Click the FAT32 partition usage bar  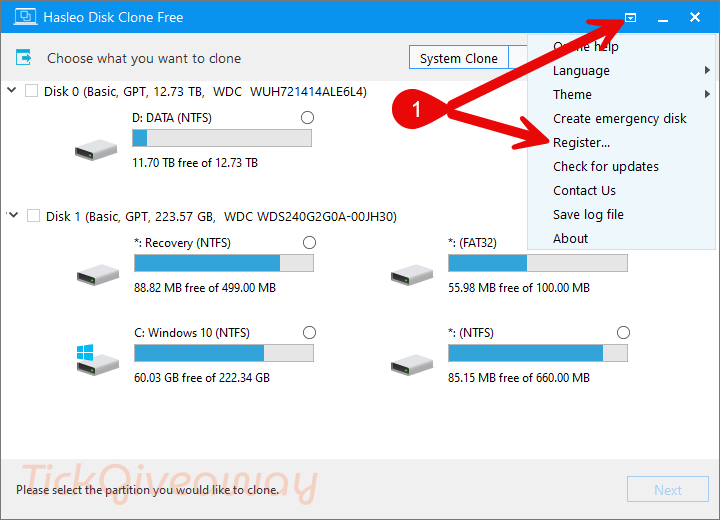pos(538,263)
